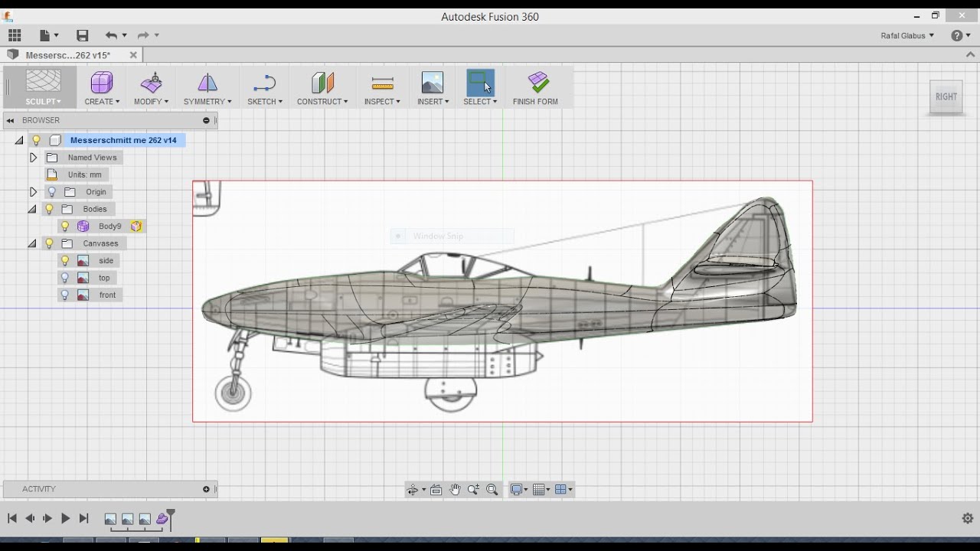Screen dimensions: 980x551
Task: Open the SYMMETRY dropdown menu label
Action: (207, 102)
